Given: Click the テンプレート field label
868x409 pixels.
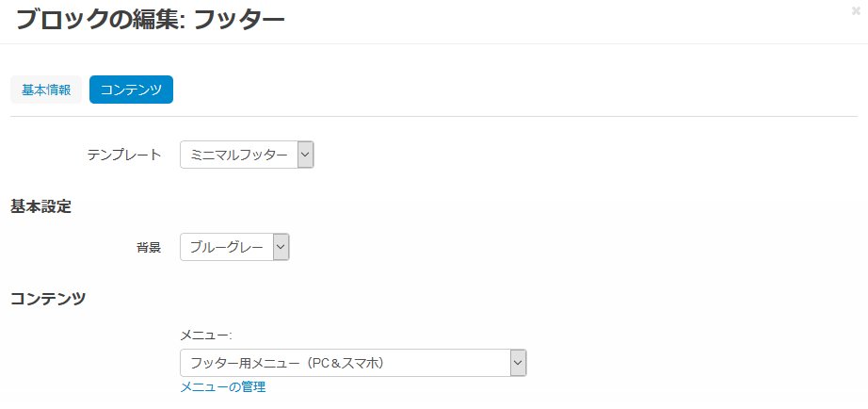Looking at the screenshot, I should coord(124,155).
